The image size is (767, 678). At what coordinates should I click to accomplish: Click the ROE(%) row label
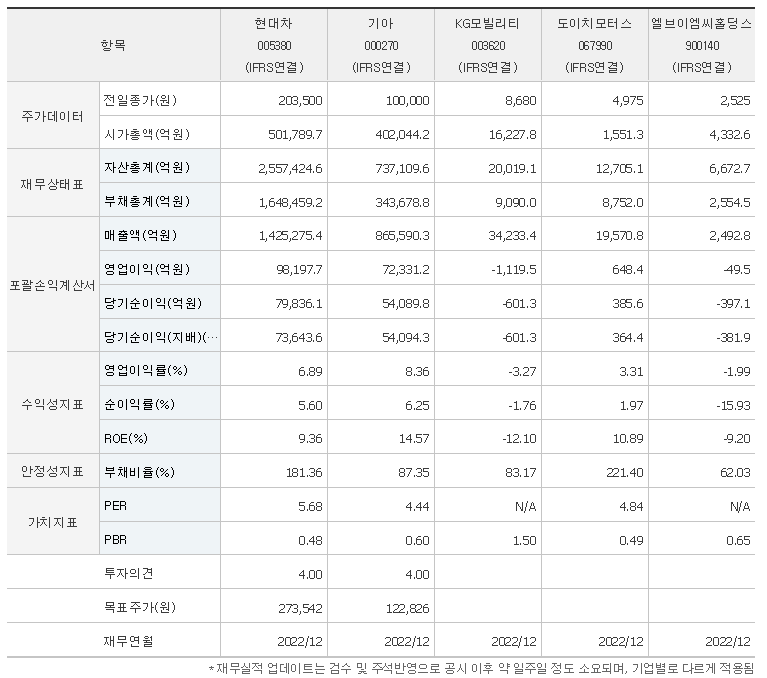[125, 438]
